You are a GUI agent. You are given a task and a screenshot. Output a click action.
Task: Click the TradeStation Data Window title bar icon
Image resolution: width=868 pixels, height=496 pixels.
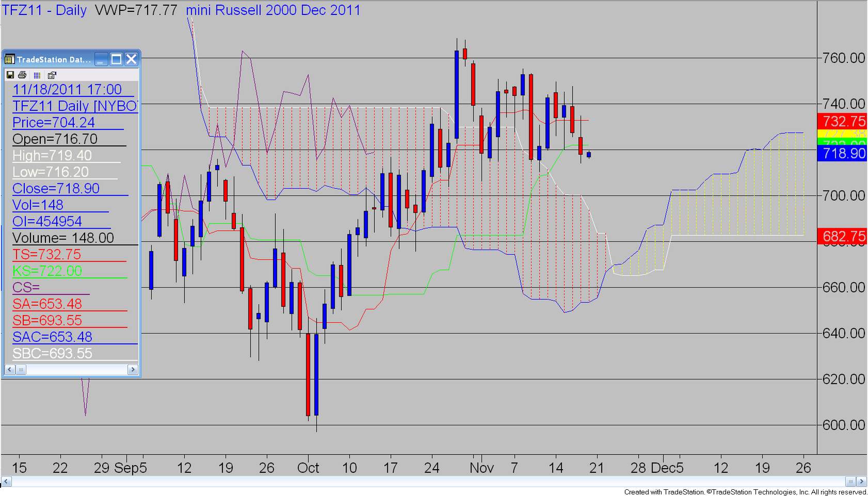pyautogui.click(x=9, y=59)
